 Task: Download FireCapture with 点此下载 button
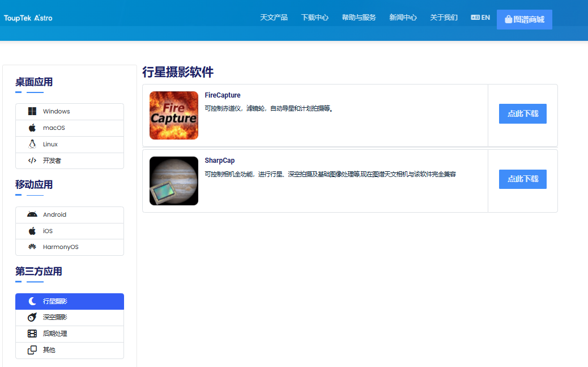tap(522, 113)
